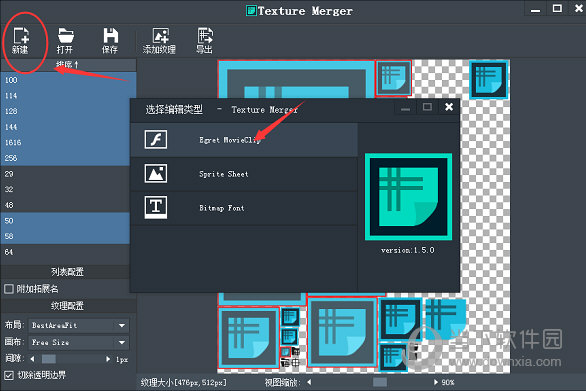Maximize the 选择编辑类型 dialog
The image size is (586, 391).
[x=427, y=107]
